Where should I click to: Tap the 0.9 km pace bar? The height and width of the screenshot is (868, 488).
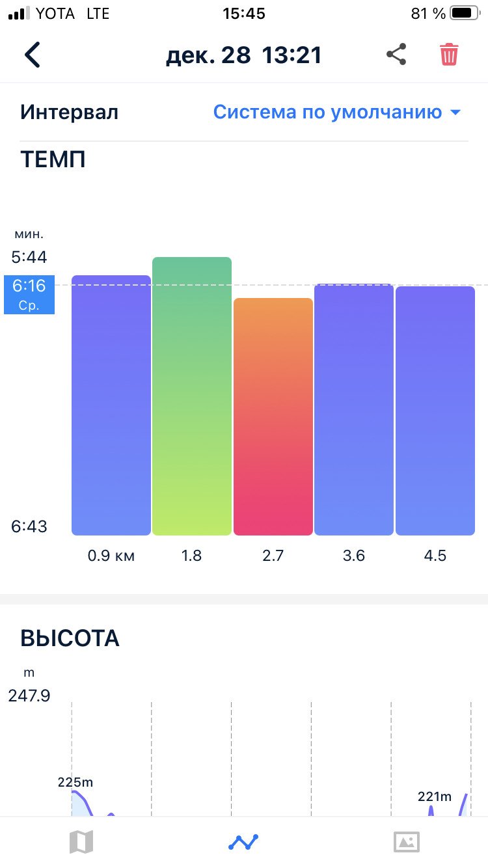point(111,405)
